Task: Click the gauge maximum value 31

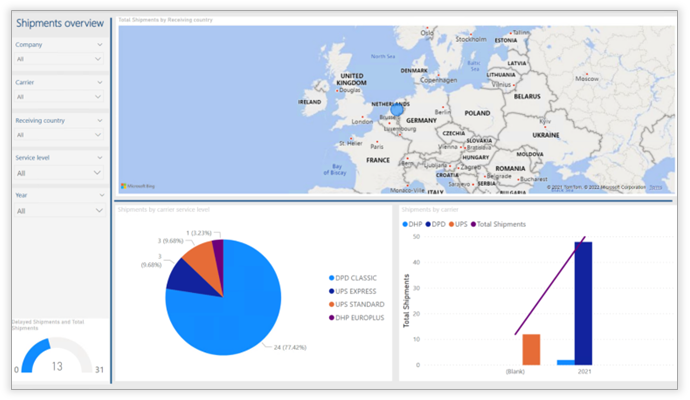Action: point(99,370)
